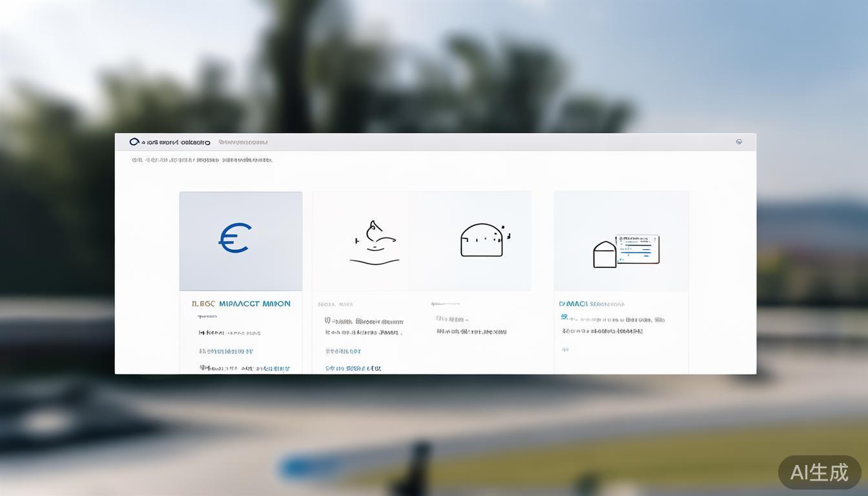
Task: Click the small house outline icon
Action: click(604, 254)
